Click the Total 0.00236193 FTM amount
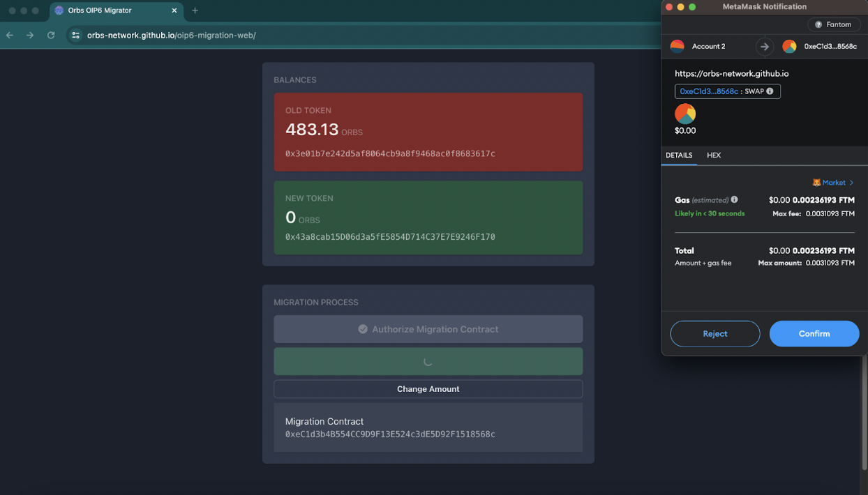 click(x=823, y=250)
